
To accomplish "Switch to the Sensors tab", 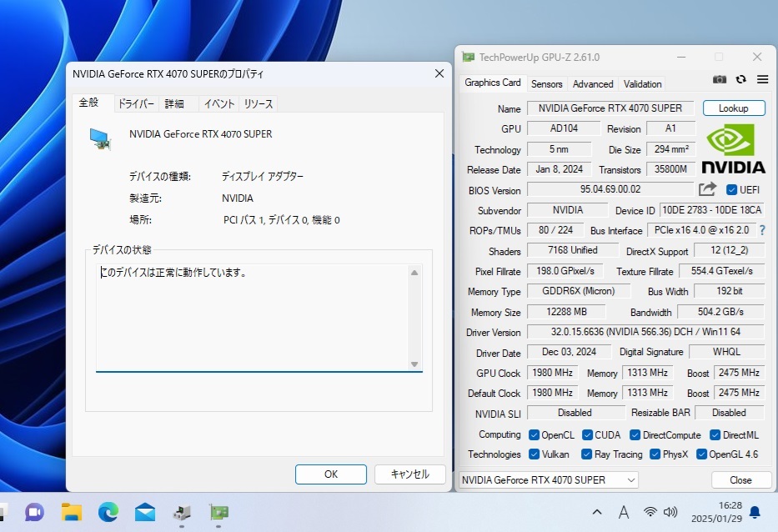I will 546,84.
